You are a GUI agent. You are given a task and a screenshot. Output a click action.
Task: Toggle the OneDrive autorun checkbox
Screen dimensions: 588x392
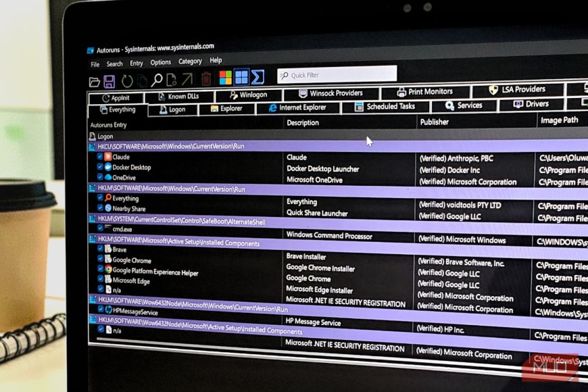coord(99,178)
